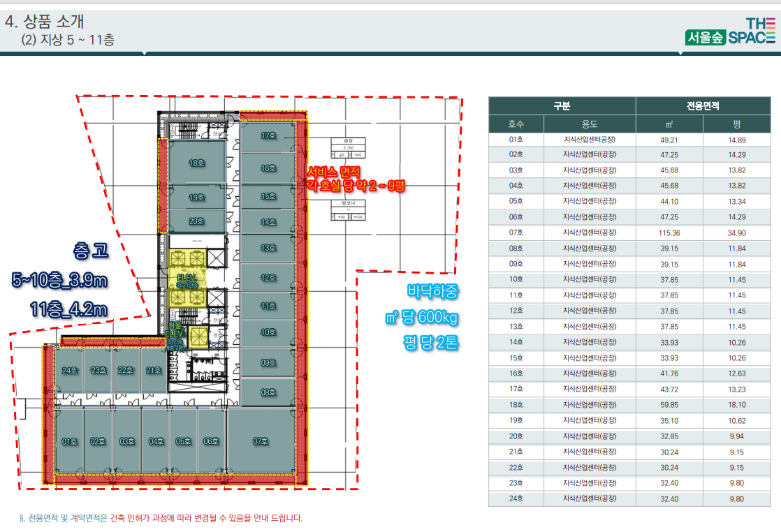The image size is (781, 532).
Task: Click unit 19호 on the floor plan
Action: (x=197, y=197)
